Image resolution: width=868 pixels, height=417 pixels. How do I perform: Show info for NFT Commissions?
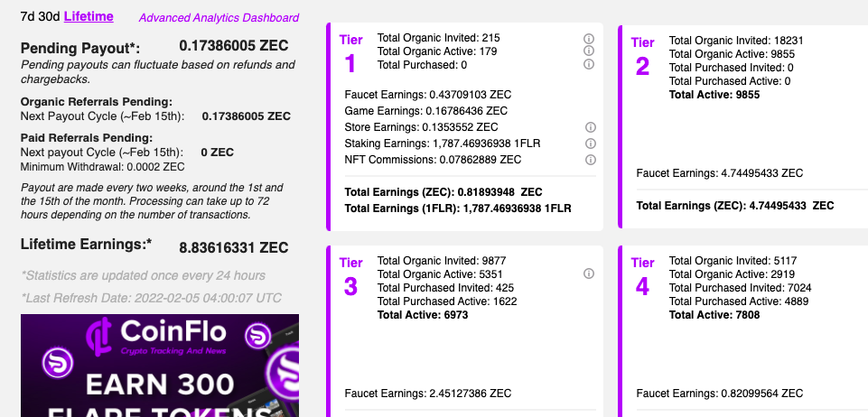(591, 160)
